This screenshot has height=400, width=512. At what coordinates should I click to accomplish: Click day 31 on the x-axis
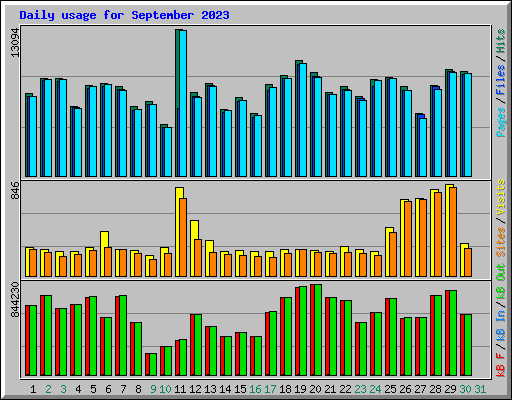[480, 389]
